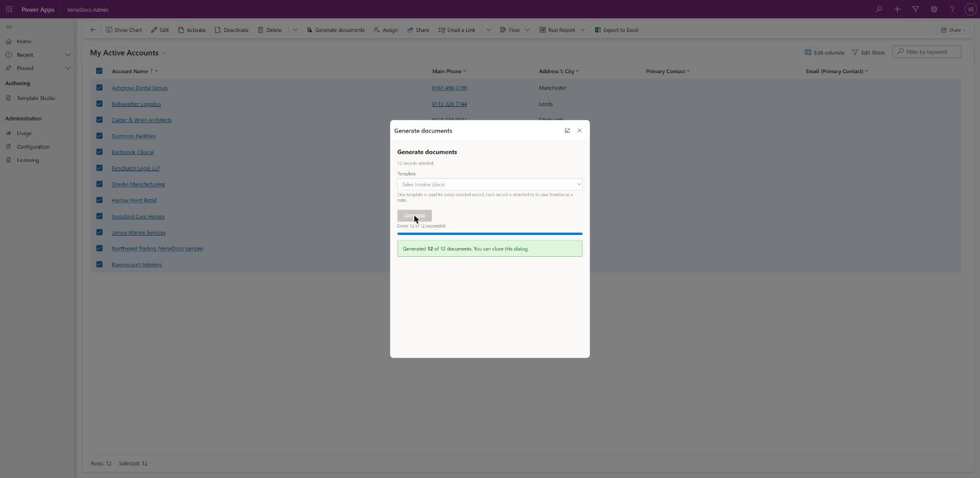The image size is (980, 478).
Task: Open the Email a Link dropdown chevron
Action: [x=488, y=30]
